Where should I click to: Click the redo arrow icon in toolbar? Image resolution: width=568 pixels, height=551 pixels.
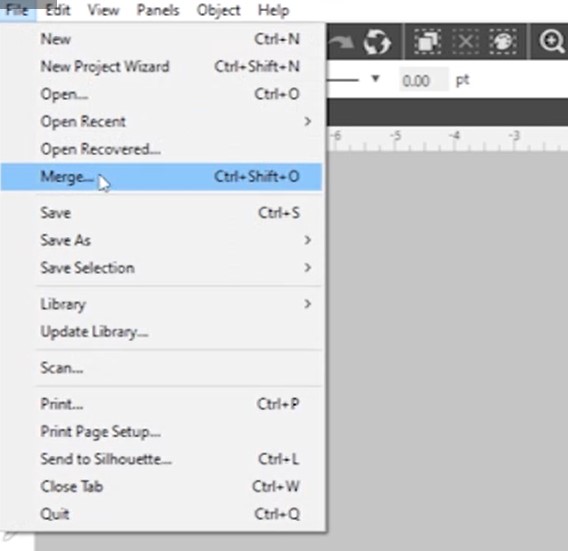[x=341, y=42]
